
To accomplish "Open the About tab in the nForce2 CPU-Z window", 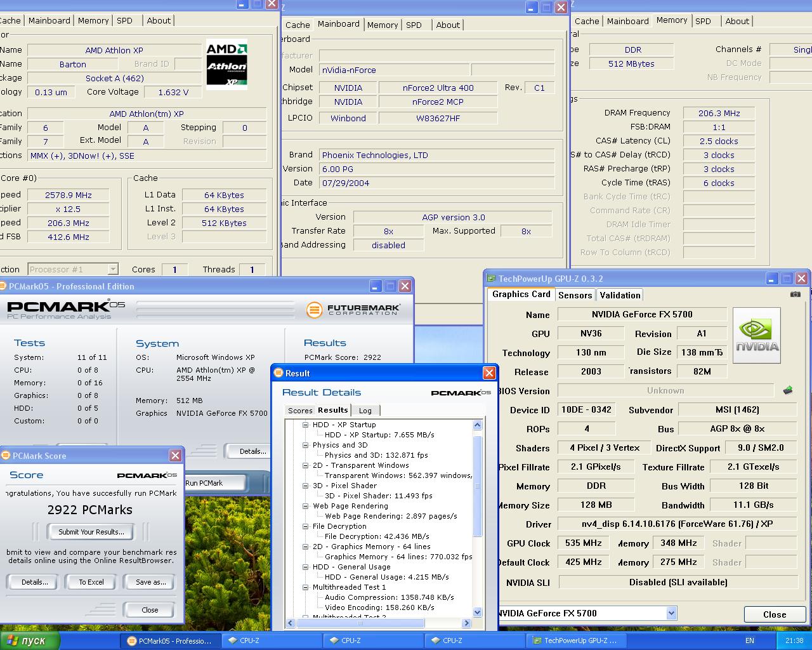I will pyautogui.click(x=448, y=25).
